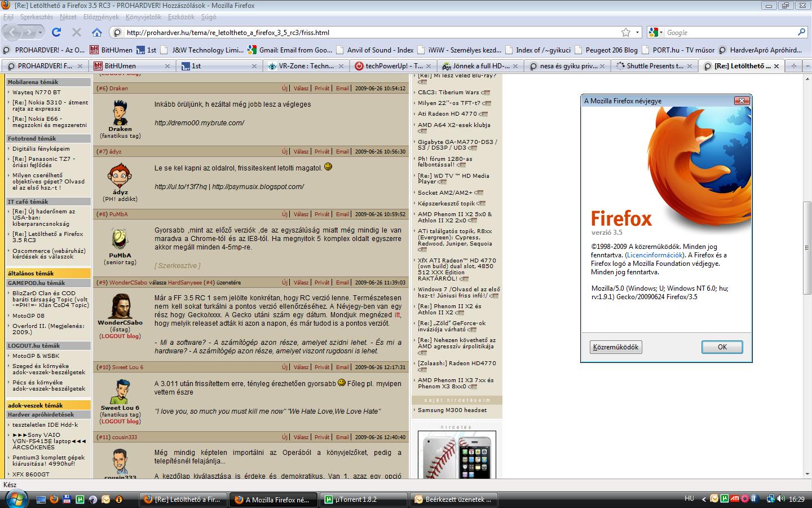This screenshot has width=812, height=508.
Task: Open the Licencinformációk link
Action: click(655, 255)
